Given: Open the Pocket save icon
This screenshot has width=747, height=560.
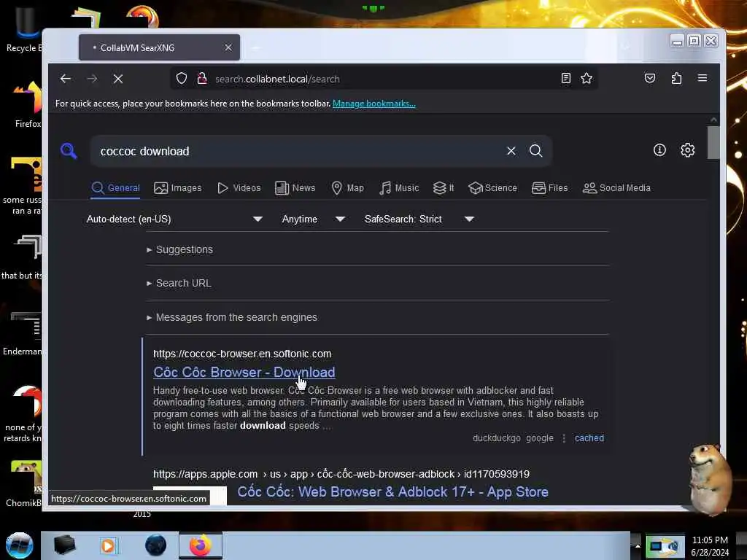Looking at the screenshot, I should click(x=650, y=79).
